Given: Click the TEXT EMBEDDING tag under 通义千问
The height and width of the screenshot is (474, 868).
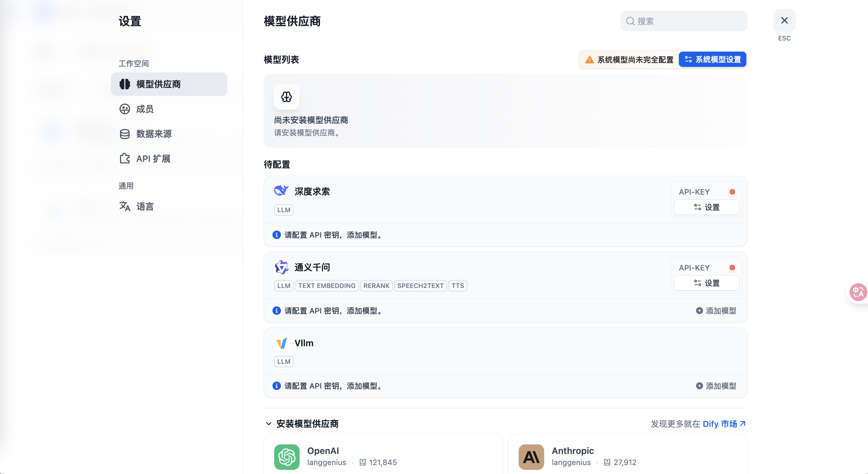Looking at the screenshot, I should point(326,285).
